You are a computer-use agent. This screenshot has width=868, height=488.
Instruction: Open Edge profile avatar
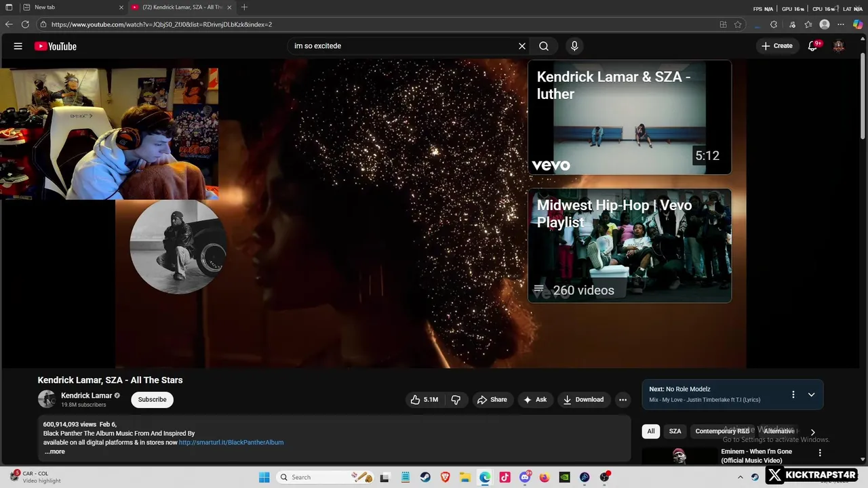tap(825, 24)
